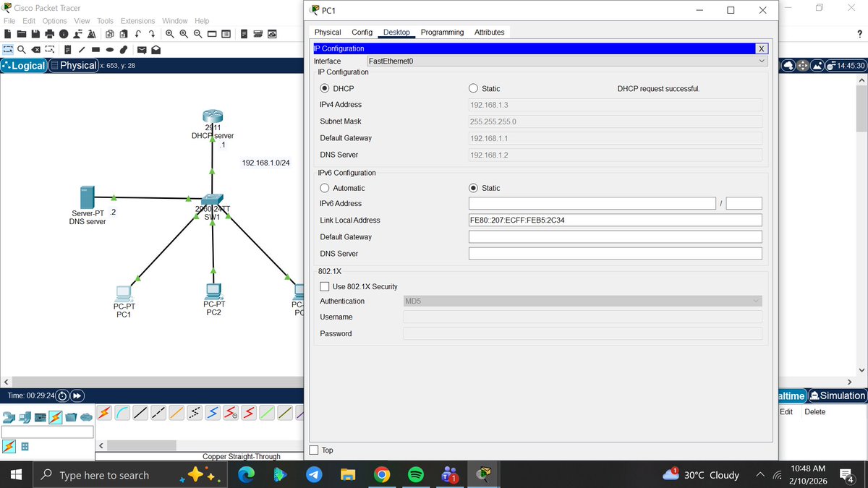Viewport: 868px width, 488px height.
Task: Select the 2911 DHCP server router on canvas
Action: pyautogui.click(x=213, y=117)
